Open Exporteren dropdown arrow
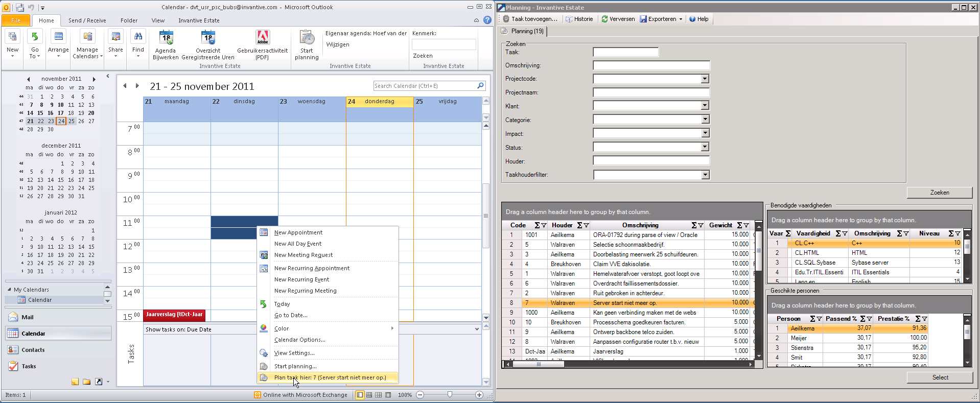The image size is (980, 403). pyautogui.click(x=680, y=19)
